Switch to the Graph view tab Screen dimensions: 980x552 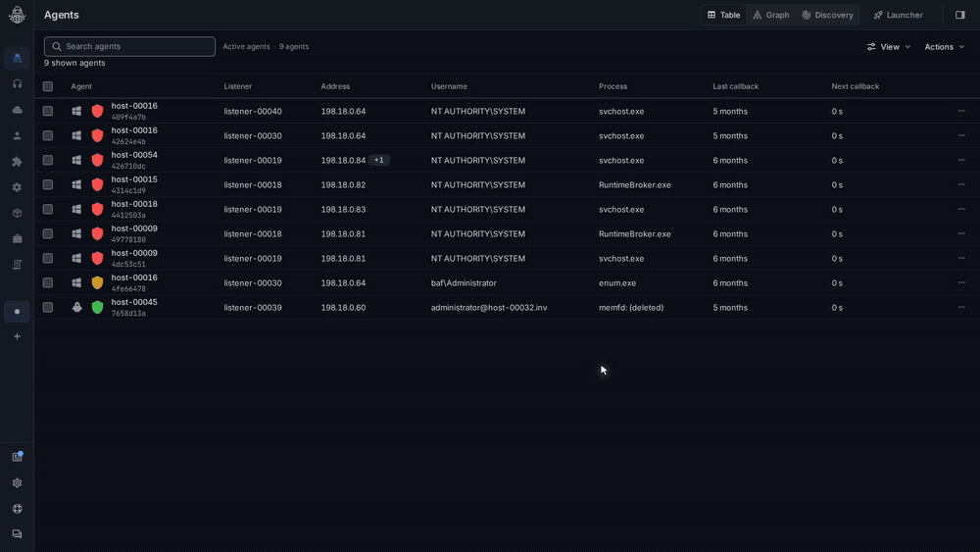click(x=770, y=15)
